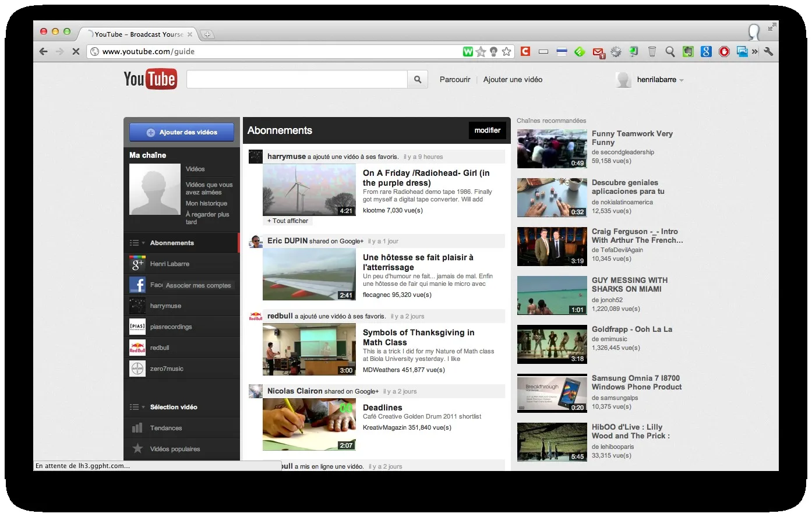Expand with '+ Tout afficher'
The image size is (812, 517).
288,221
